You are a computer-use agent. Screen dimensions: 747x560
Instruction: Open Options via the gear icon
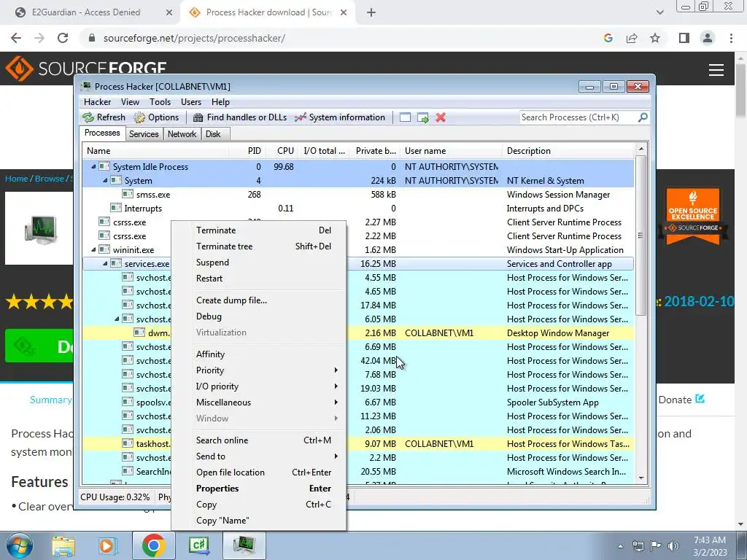139,117
